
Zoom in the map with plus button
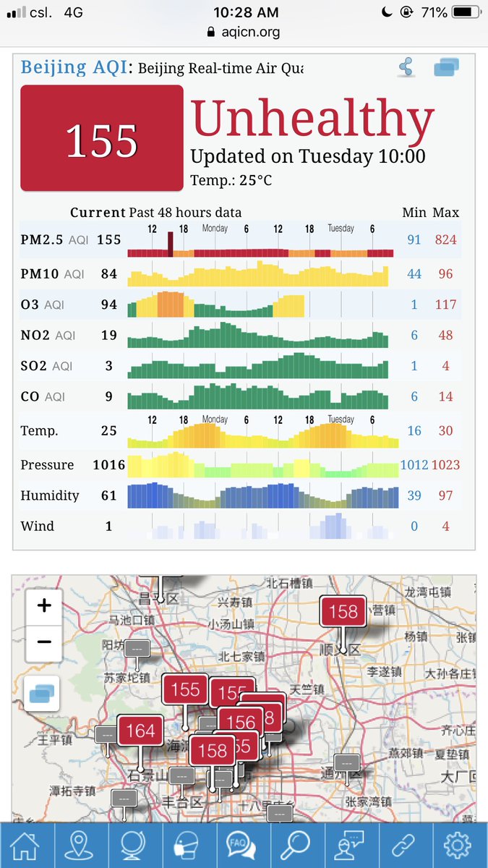[x=43, y=605]
